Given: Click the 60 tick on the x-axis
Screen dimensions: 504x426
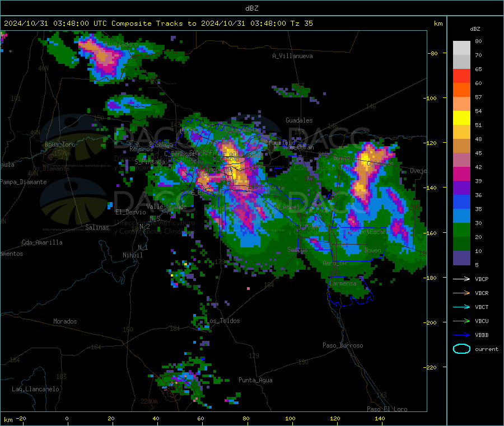Looking at the screenshot, I should coord(200,418).
